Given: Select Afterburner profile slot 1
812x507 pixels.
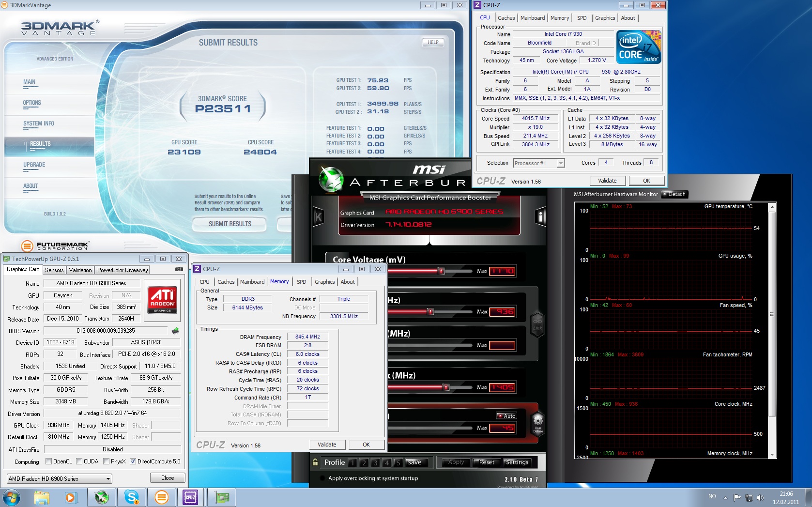Looking at the screenshot, I should coord(352,463).
